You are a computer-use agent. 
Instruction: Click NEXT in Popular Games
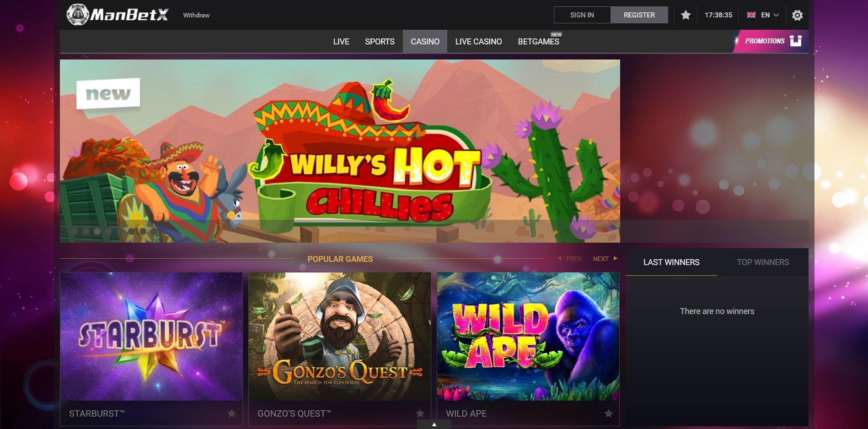(605, 259)
